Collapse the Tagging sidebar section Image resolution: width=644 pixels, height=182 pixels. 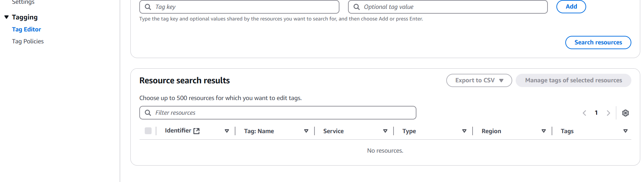[7, 17]
